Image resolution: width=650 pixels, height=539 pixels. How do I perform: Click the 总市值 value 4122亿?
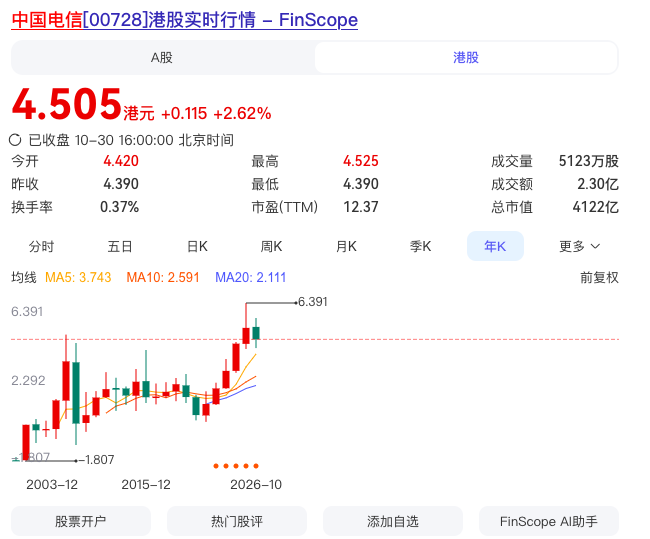click(x=596, y=206)
